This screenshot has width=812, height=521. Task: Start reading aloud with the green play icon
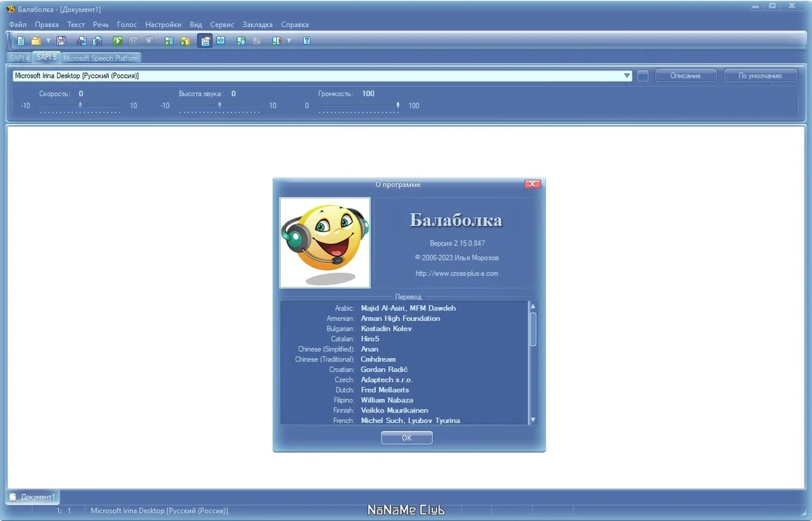[118, 41]
